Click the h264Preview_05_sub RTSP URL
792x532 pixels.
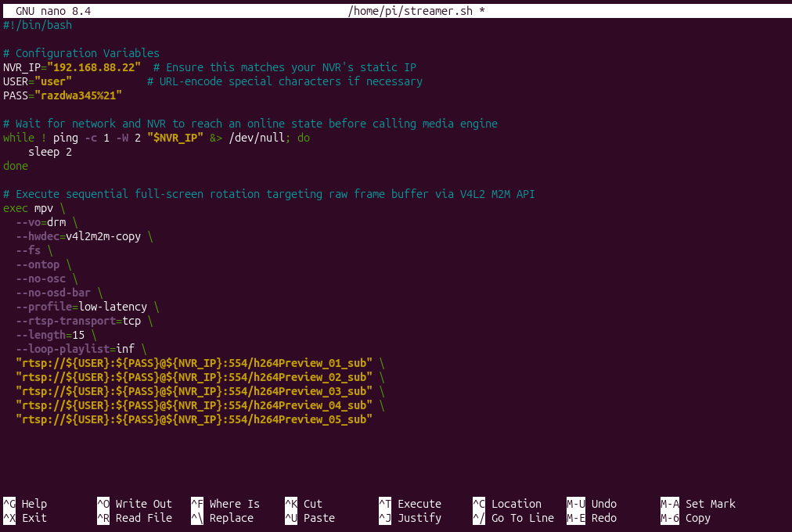(194, 420)
